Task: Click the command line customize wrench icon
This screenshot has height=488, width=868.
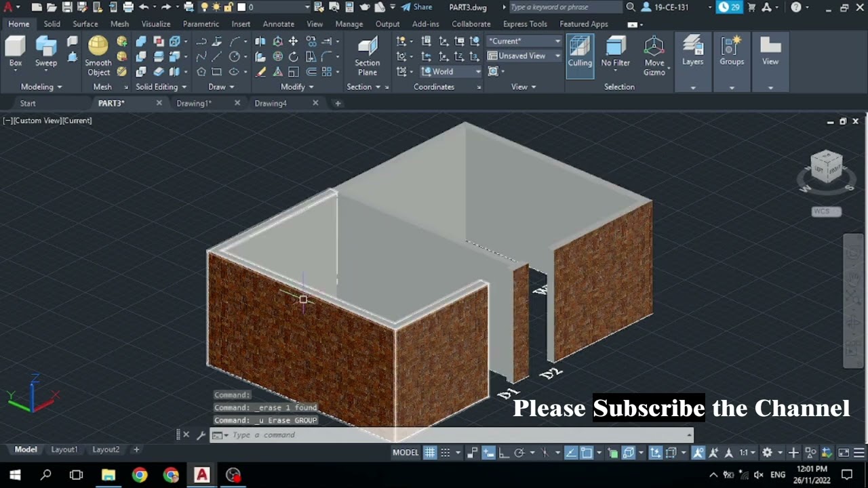Action: point(201,435)
